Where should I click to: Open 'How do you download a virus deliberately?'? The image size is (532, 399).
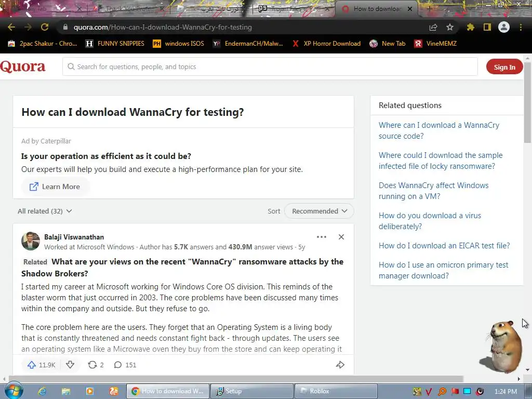(430, 221)
